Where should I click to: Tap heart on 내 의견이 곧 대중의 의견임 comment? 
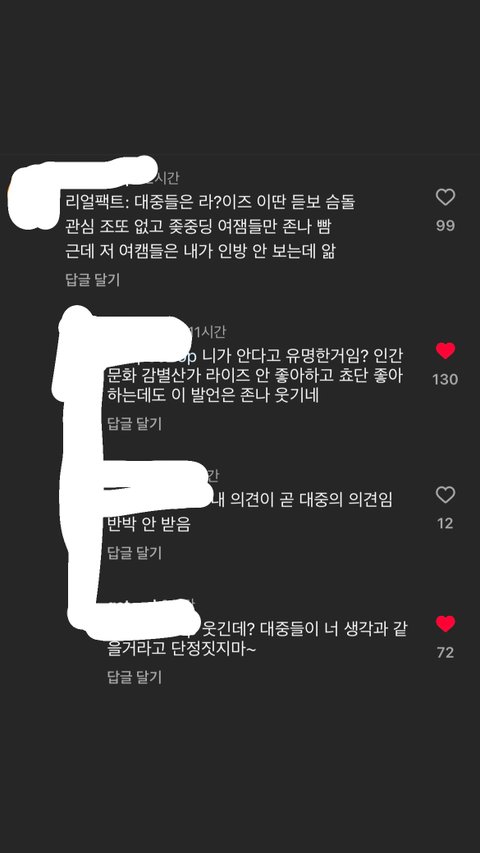445,495
